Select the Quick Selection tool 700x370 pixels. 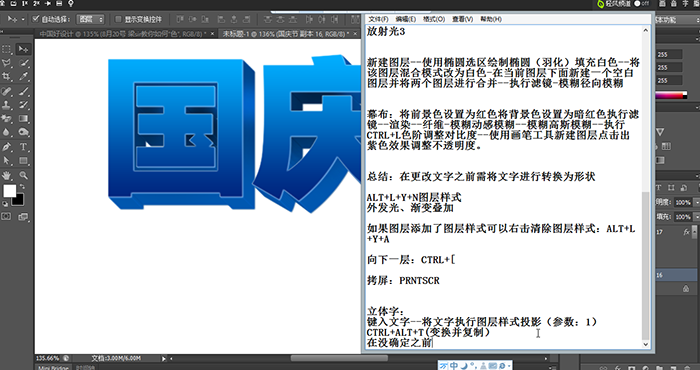tap(23, 63)
